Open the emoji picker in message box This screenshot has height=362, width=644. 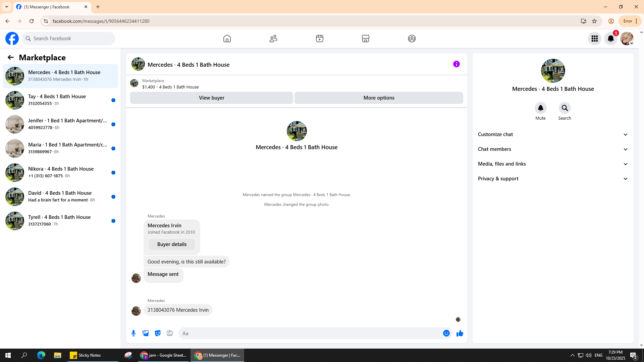tap(446, 333)
